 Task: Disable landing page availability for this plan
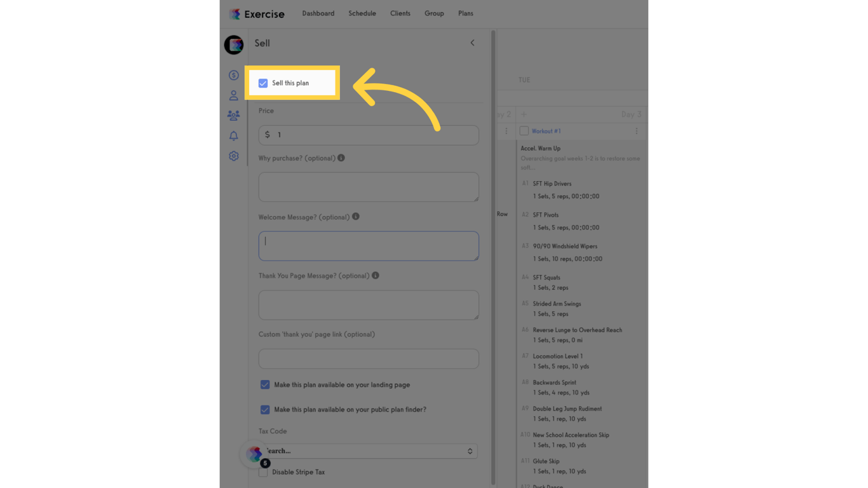[x=265, y=384]
